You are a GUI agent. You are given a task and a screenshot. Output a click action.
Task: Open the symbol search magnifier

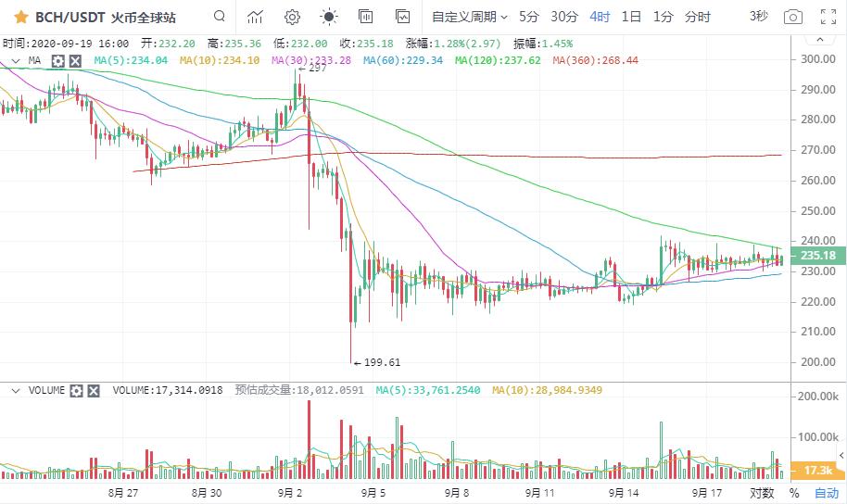pyautogui.click(x=219, y=17)
